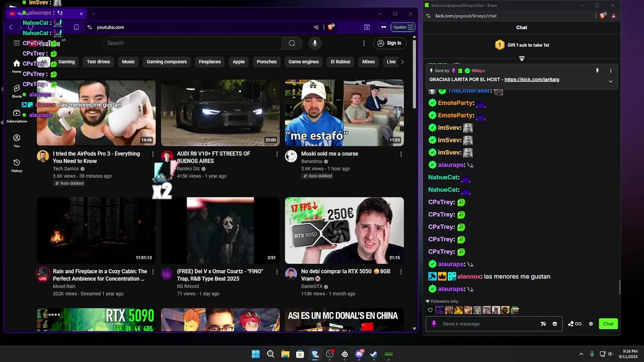
Task: Toggle system volume icon in tray
Action: (x=611, y=354)
